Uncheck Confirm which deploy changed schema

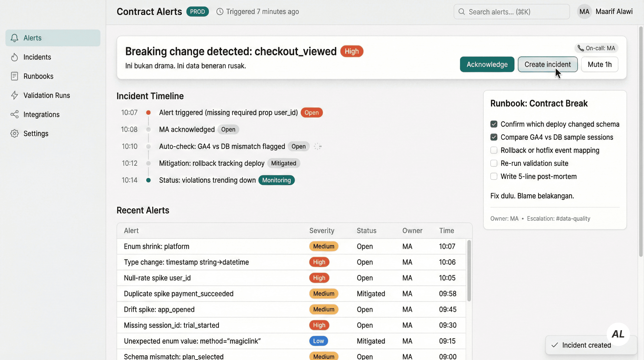coord(494,124)
